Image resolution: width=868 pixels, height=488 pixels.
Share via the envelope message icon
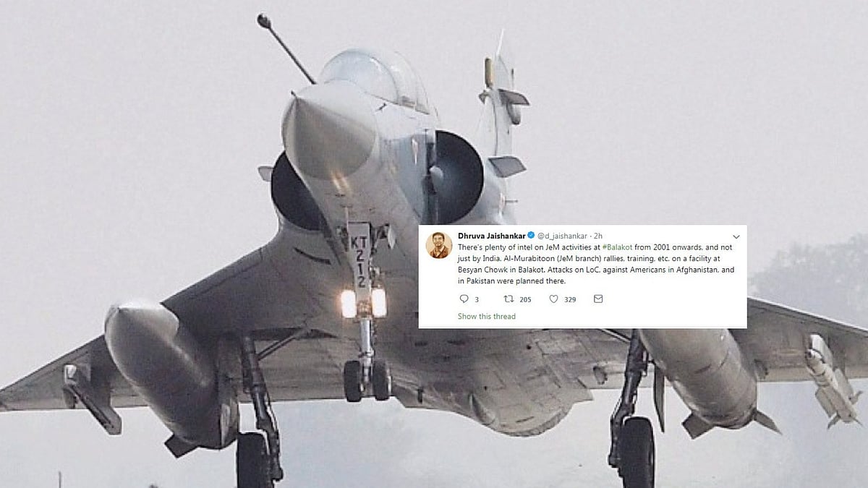click(598, 299)
